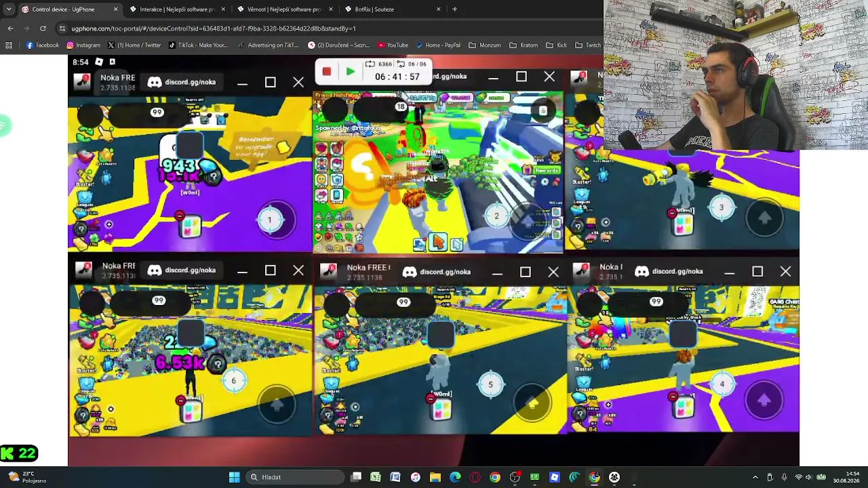This screenshot has height=488, width=868.
Task: Open a new browser tab
Action: pyautogui.click(x=454, y=9)
